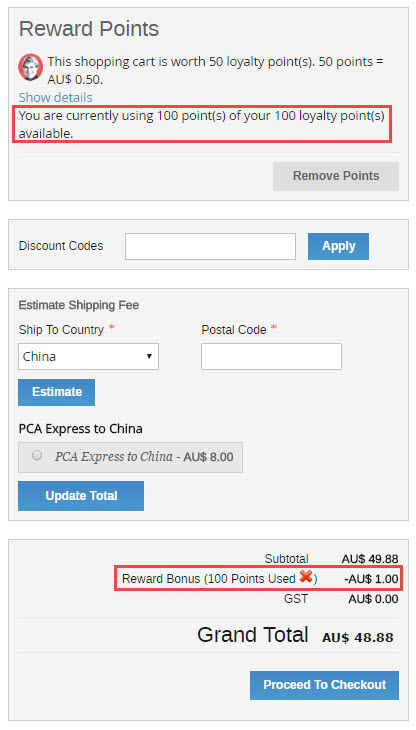The image size is (416, 730).
Task: Open the Show details link
Action: pos(55,97)
